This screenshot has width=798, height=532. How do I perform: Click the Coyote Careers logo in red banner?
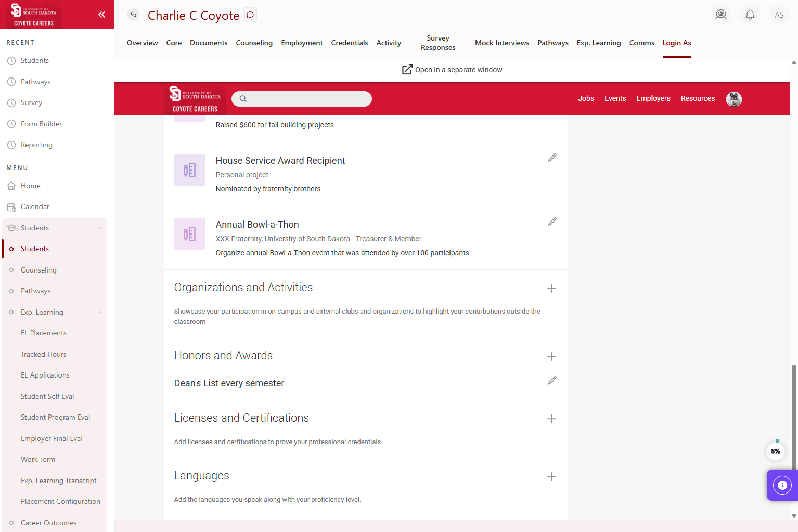(x=195, y=99)
